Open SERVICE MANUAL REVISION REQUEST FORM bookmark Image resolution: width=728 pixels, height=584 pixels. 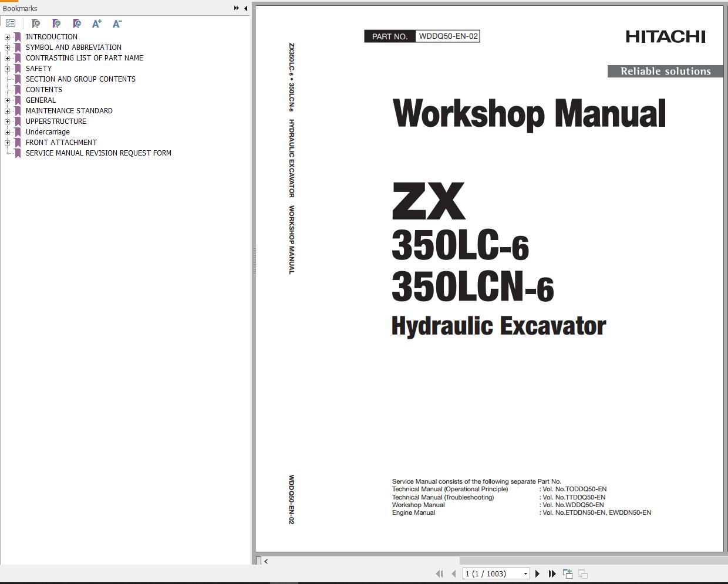99,153
